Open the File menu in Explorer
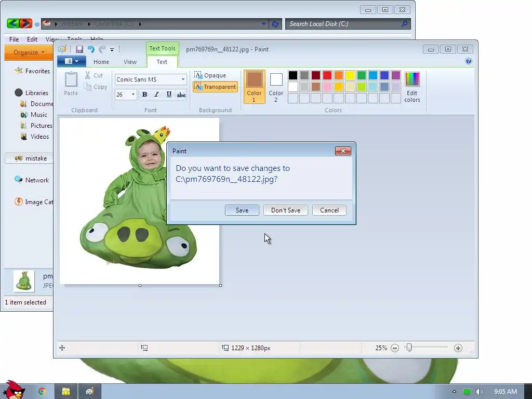This screenshot has height=399, width=532. [14, 39]
